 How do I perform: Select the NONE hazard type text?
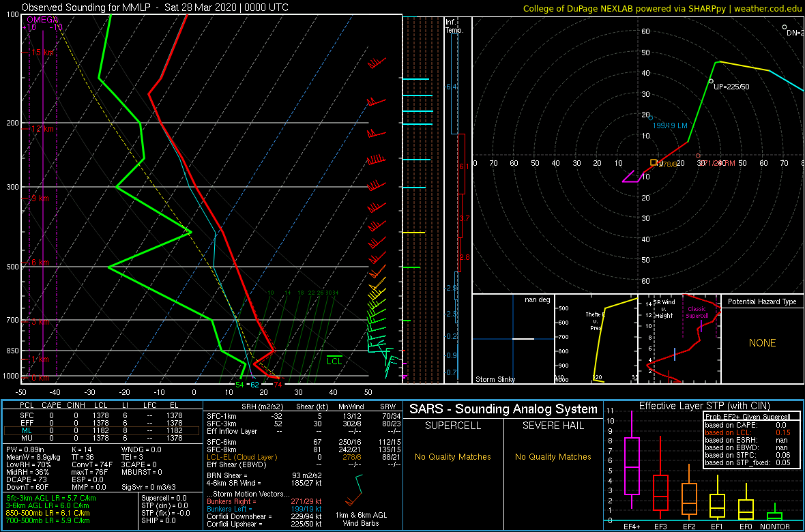(762, 343)
